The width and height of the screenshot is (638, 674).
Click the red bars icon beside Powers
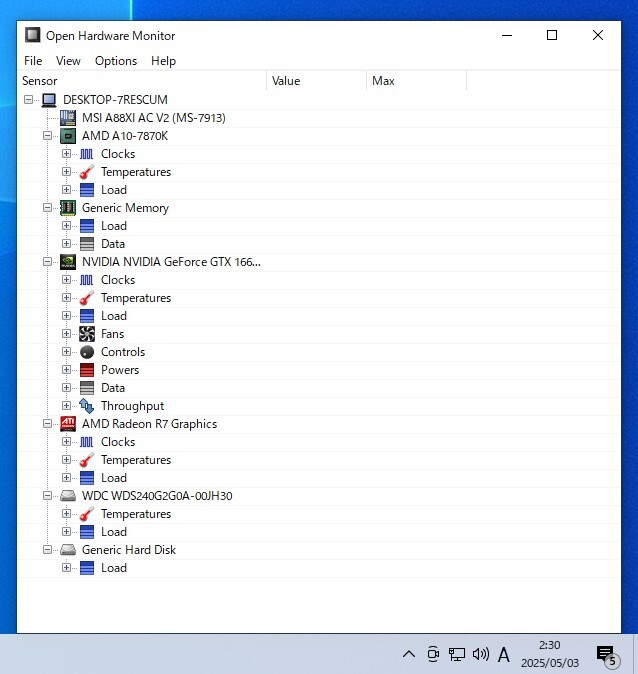[87, 370]
